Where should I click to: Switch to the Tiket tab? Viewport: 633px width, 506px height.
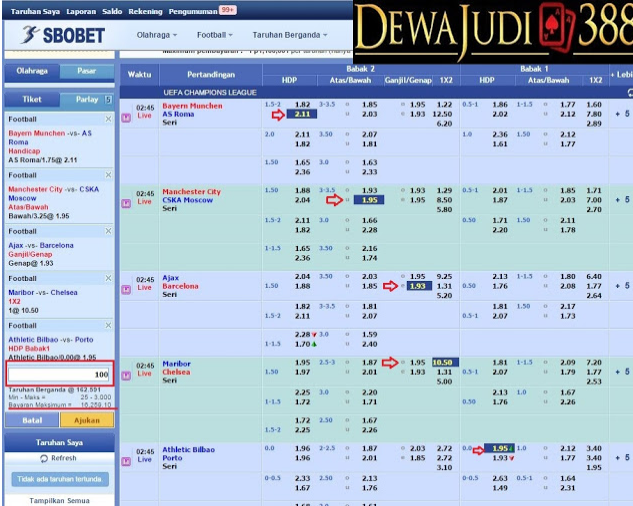coord(32,99)
